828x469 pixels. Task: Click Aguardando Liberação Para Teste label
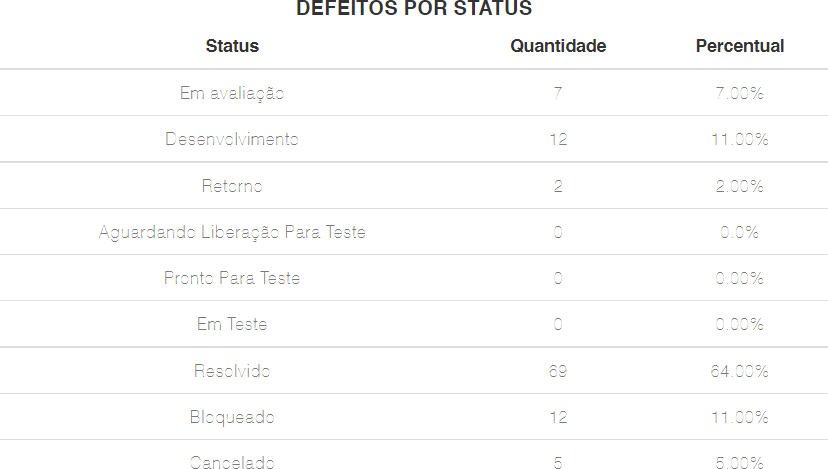232,232
